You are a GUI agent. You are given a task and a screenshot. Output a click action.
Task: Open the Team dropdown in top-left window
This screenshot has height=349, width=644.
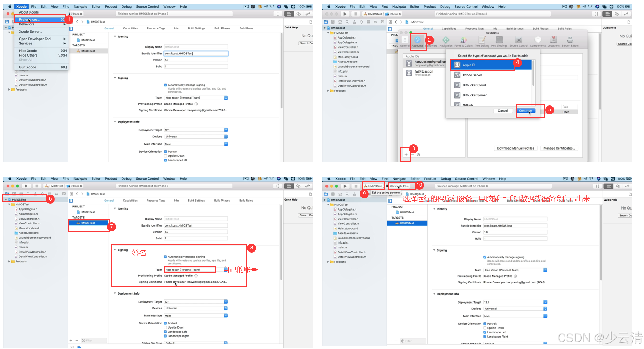pyautogui.click(x=196, y=98)
